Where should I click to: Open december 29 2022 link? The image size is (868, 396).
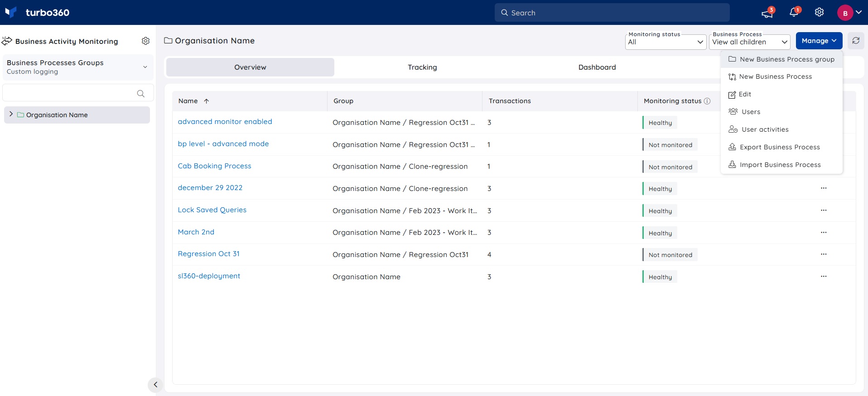(210, 188)
